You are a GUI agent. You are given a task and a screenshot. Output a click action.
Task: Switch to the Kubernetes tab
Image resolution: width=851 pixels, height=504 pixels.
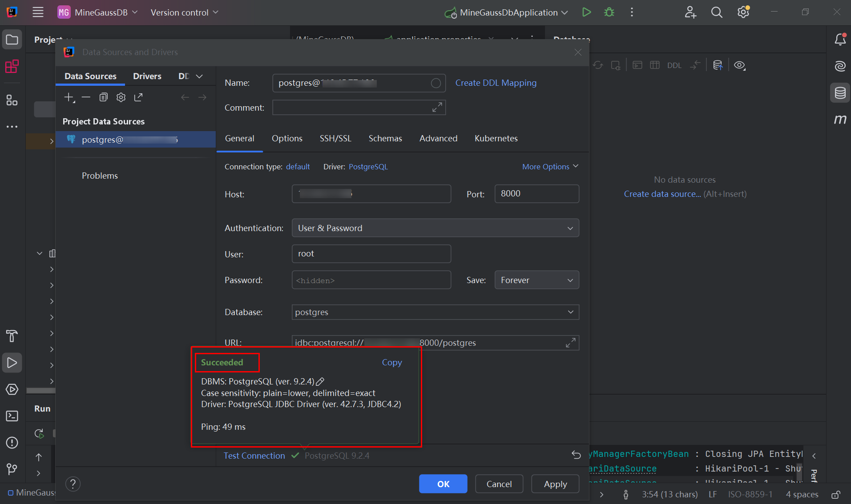[x=496, y=138]
